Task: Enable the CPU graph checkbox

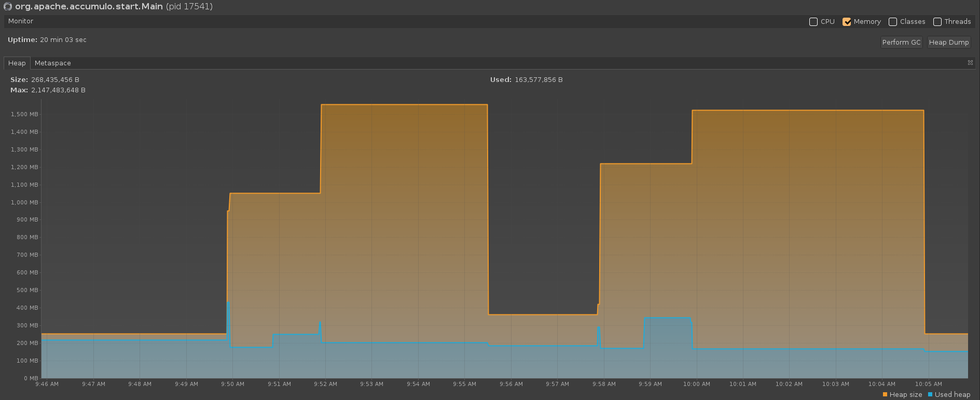Action: [813, 22]
